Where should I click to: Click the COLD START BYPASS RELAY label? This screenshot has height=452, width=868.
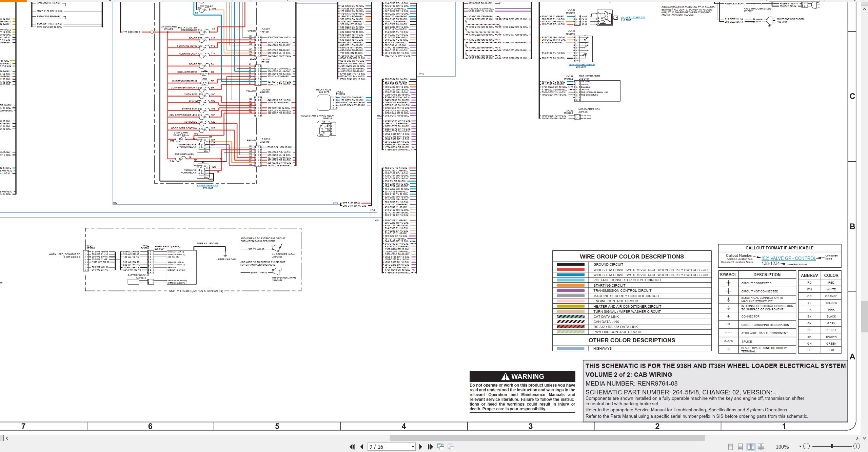point(318,116)
